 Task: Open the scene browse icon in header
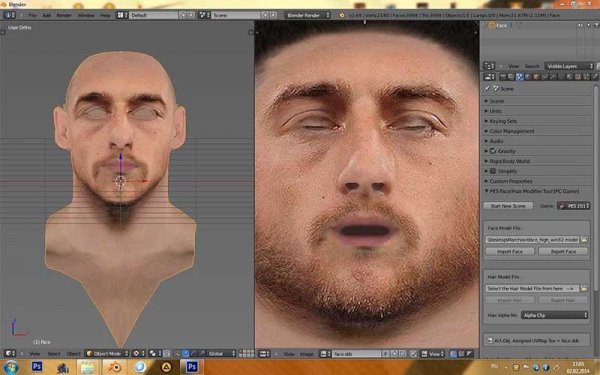click(x=203, y=15)
